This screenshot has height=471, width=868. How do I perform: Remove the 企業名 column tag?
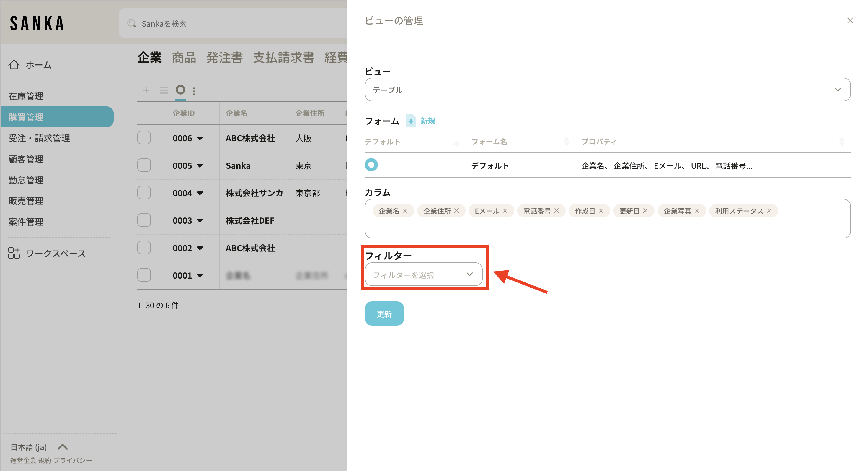[405, 211]
